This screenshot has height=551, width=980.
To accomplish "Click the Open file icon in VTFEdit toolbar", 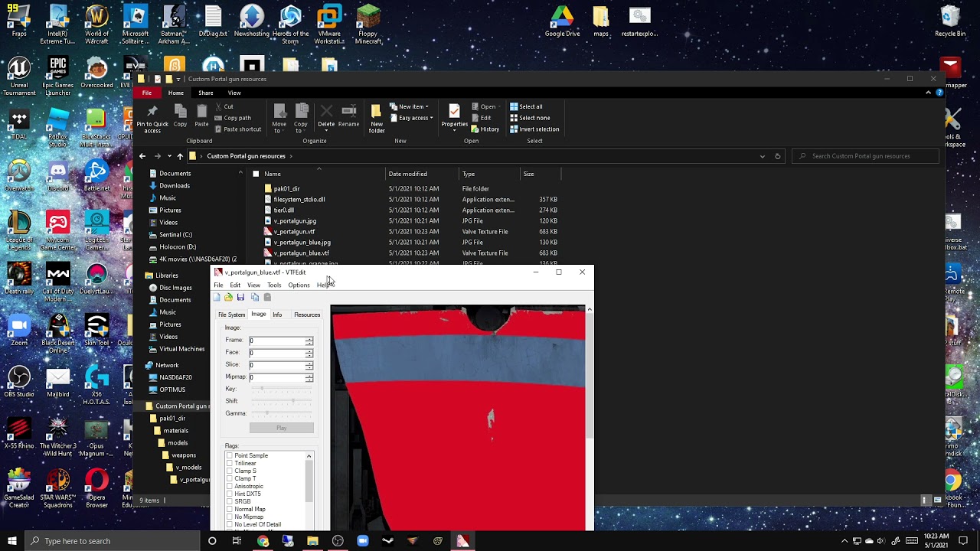I will 228,297.
